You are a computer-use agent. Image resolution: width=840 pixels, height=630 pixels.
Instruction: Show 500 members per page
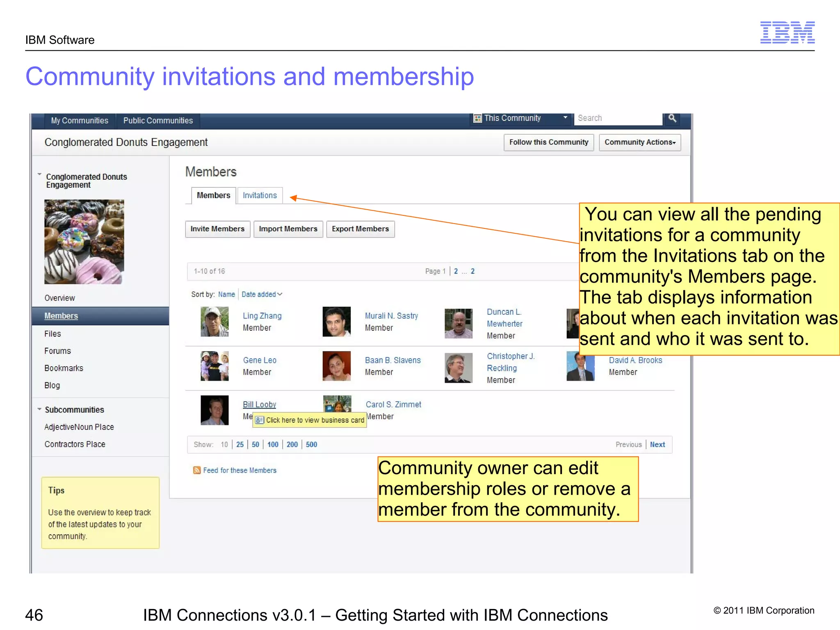coord(311,445)
